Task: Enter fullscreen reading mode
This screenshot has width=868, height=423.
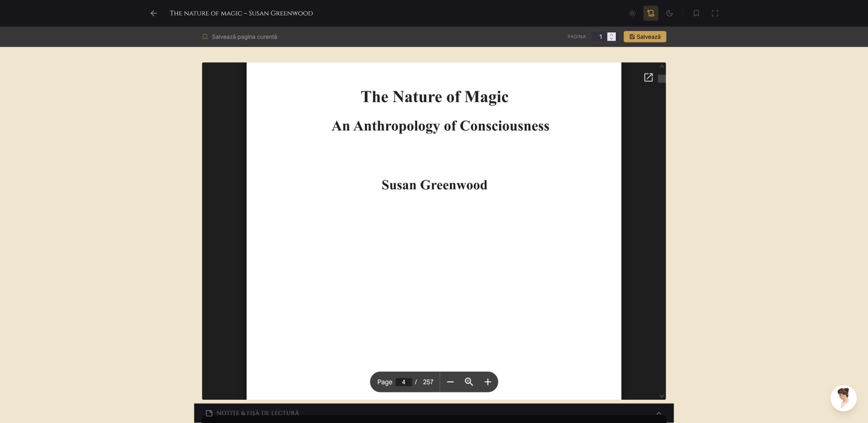Action: 715,13
